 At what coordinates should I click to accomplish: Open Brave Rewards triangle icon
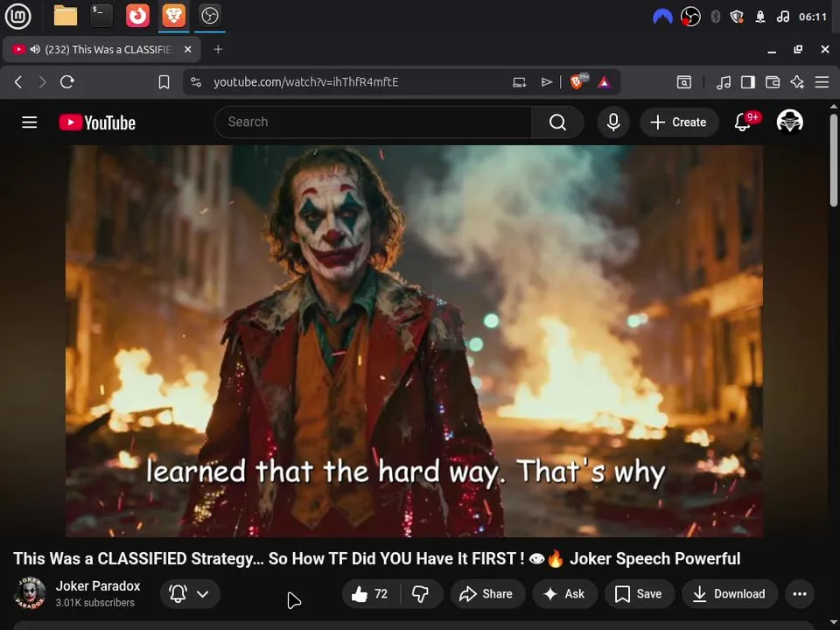[x=605, y=82]
